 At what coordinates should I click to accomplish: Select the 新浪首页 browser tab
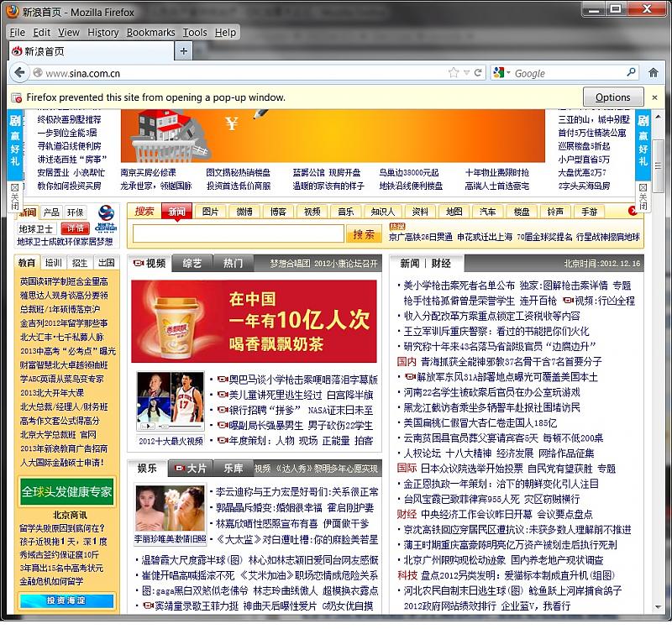92,51
